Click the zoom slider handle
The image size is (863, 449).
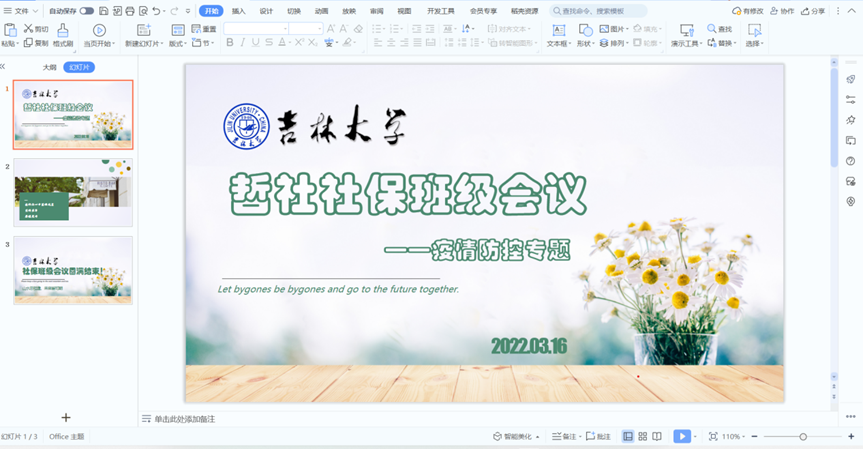[803, 437]
